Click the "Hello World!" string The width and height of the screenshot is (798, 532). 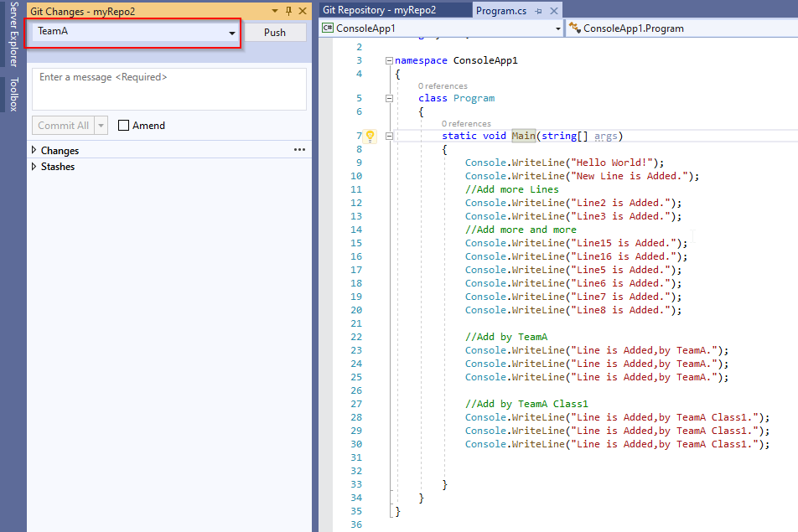click(611, 163)
